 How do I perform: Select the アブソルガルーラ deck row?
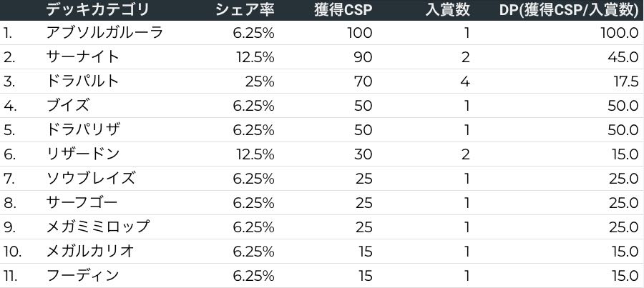(104, 33)
